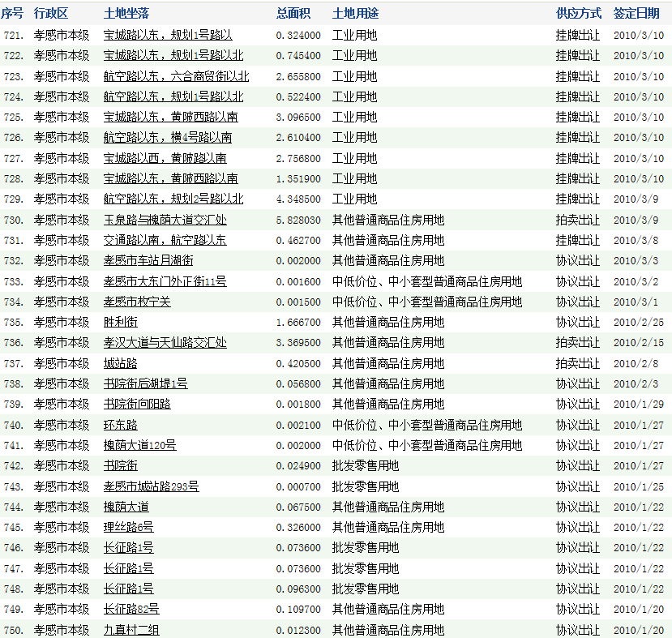This screenshot has height=638, width=672.
Task: Open the 玉泉路与槐荫大道交汇处 entry
Action: [x=165, y=220]
